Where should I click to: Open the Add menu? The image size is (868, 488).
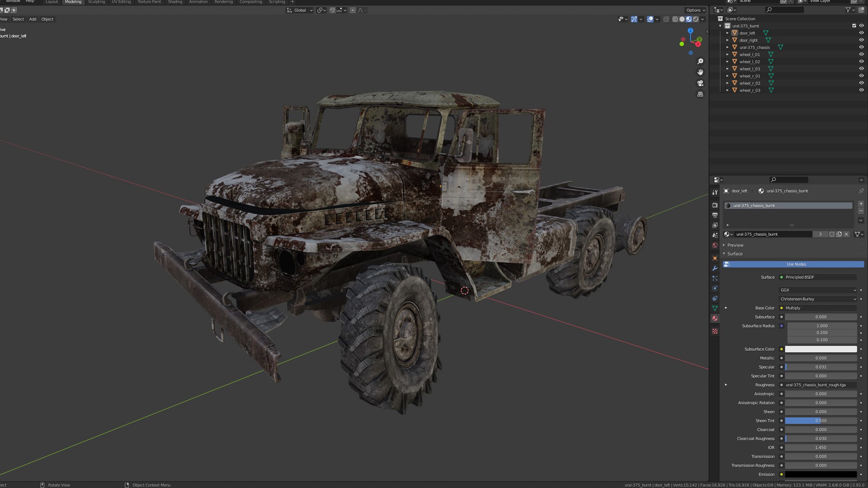[x=33, y=19]
